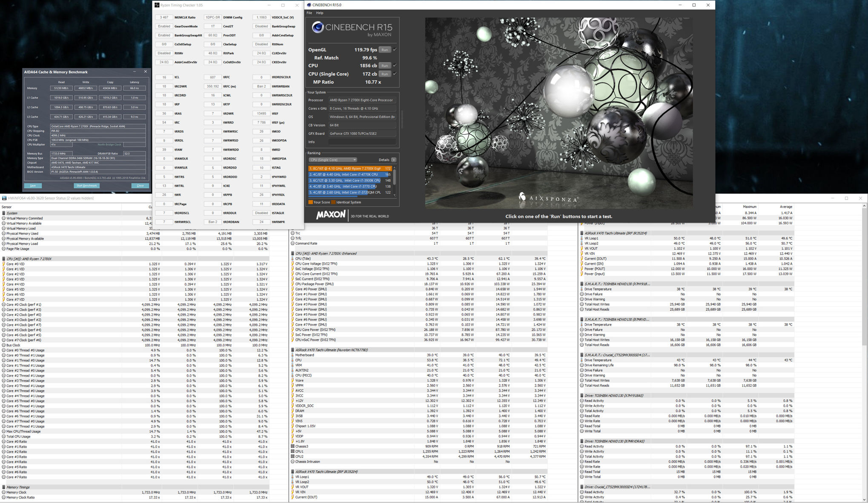Click the Details arrow button in Ranking
Image resolution: width=868 pixels, height=503 pixels.
(394, 160)
